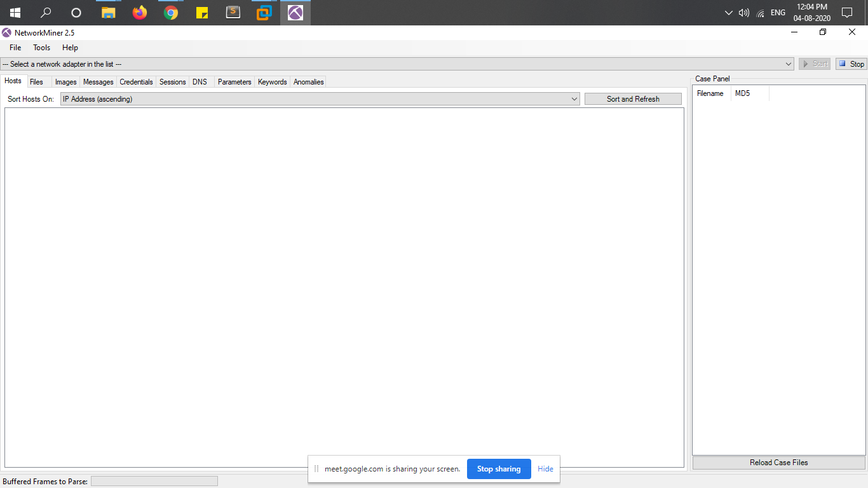Click Stop sharing in the Meet banner

point(499,469)
